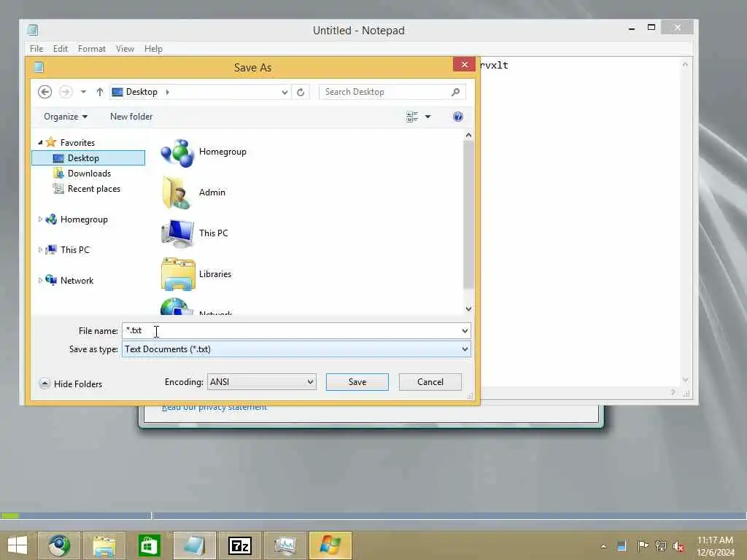Click the Notepad title bar icon
This screenshot has height=560, width=747.
click(x=32, y=30)
